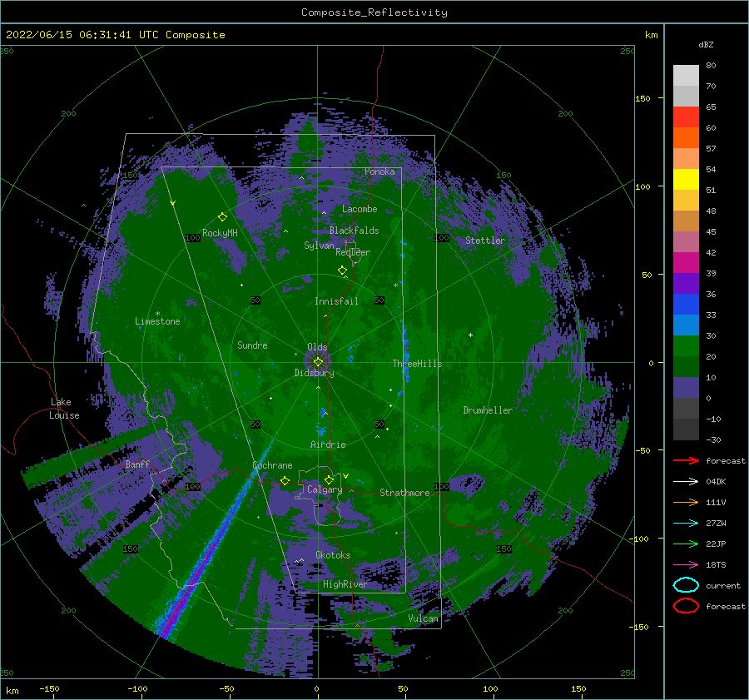This screenshot has height=700, width=749.
Task: Select the Lacombe label on map
Action: pos(360,209)
